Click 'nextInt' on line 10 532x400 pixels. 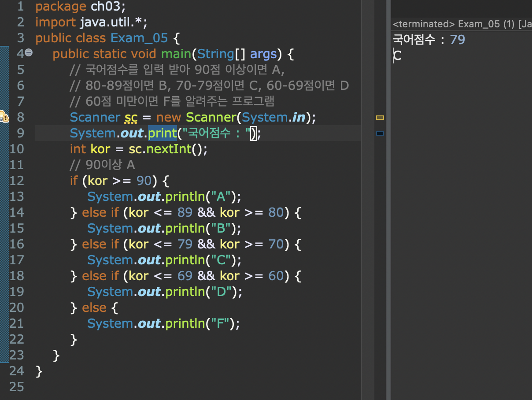169,149
